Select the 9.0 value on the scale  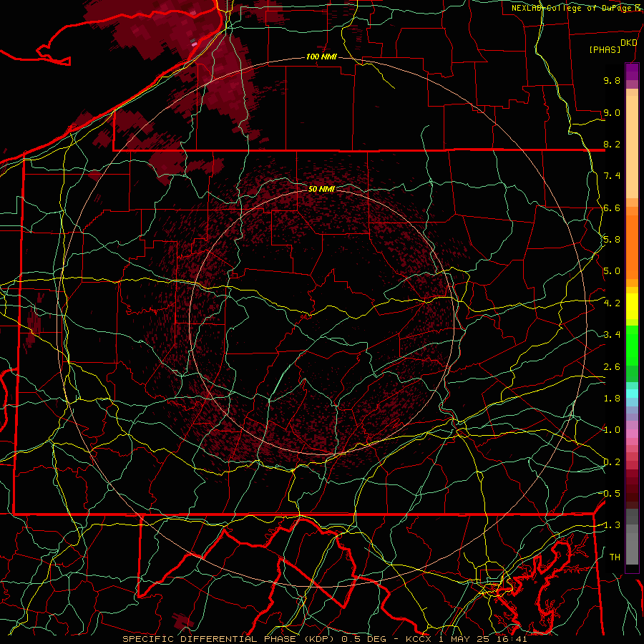612,112
